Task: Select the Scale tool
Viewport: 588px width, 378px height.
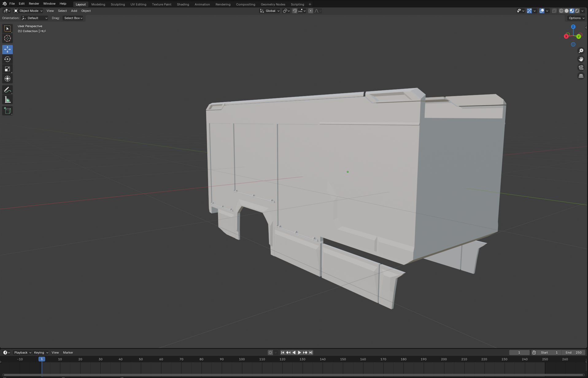Action: (x=7, y=69)
